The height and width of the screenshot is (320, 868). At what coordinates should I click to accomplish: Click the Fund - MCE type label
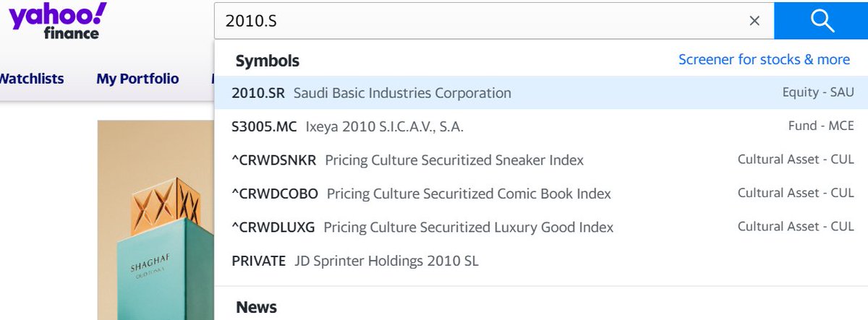(x=820, y=126)
